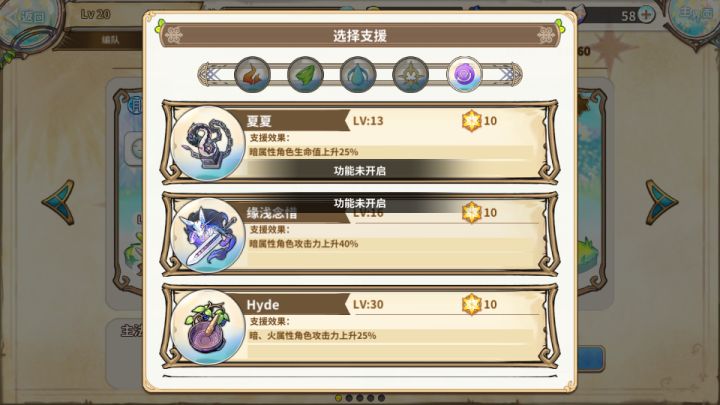Click Hyde's mortar and pestle avatar
The width and height of the screenshot is (720, 405).
click(x=208, y=327)
